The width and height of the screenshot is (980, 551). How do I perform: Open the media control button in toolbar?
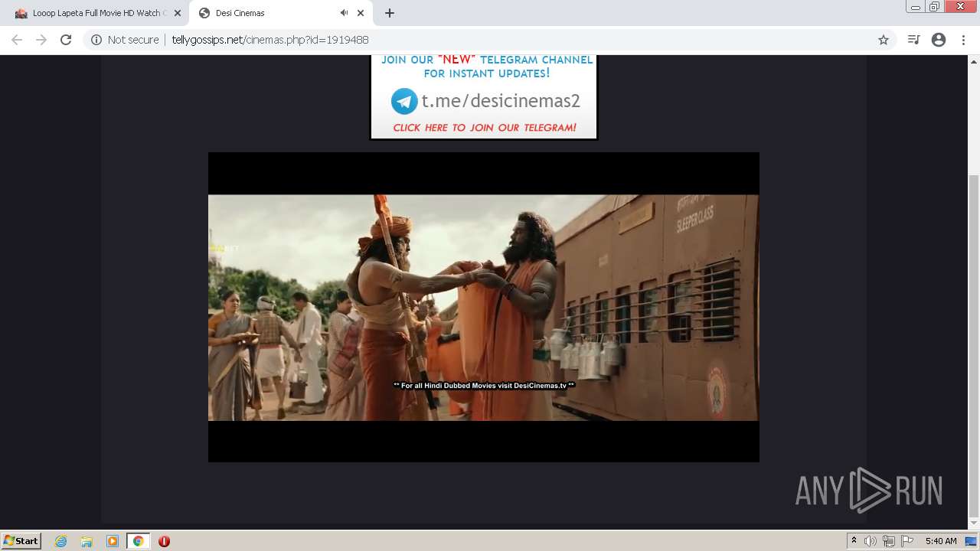click(x=913, y=40)
